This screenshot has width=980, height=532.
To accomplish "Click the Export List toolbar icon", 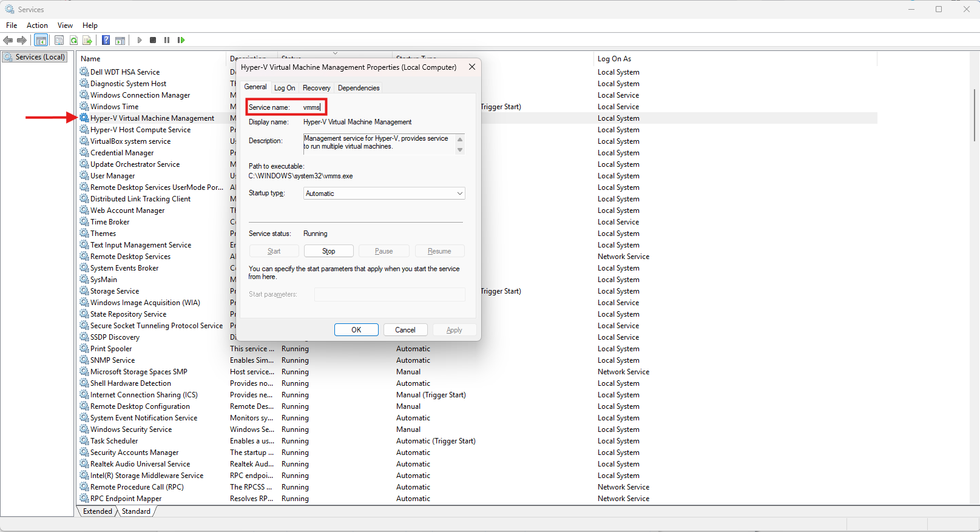I will point(87,40).
